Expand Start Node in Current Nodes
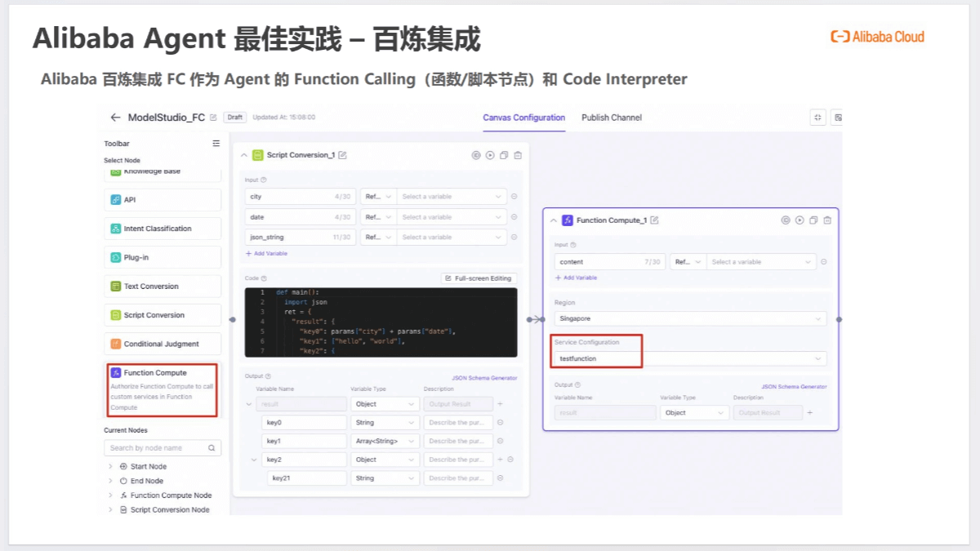The height and width of the screenshot is (551, 980). coord(110,467)
